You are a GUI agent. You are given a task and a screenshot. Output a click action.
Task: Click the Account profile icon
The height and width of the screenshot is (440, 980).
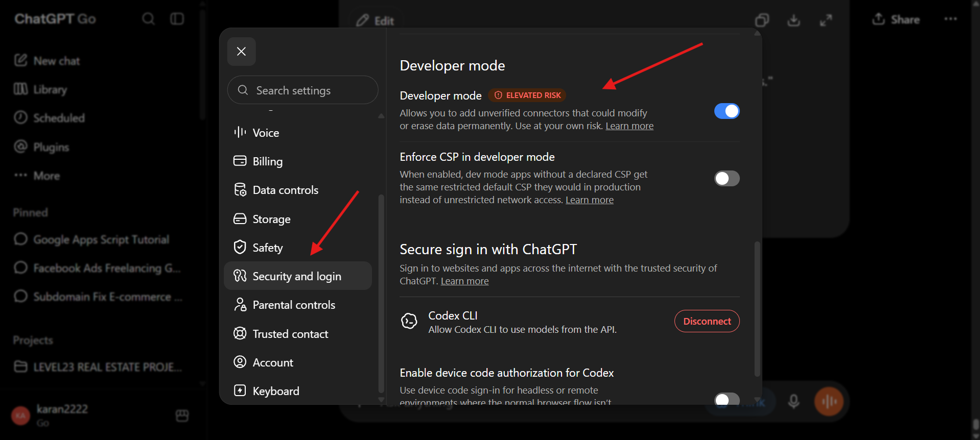[x=240, y=362]
